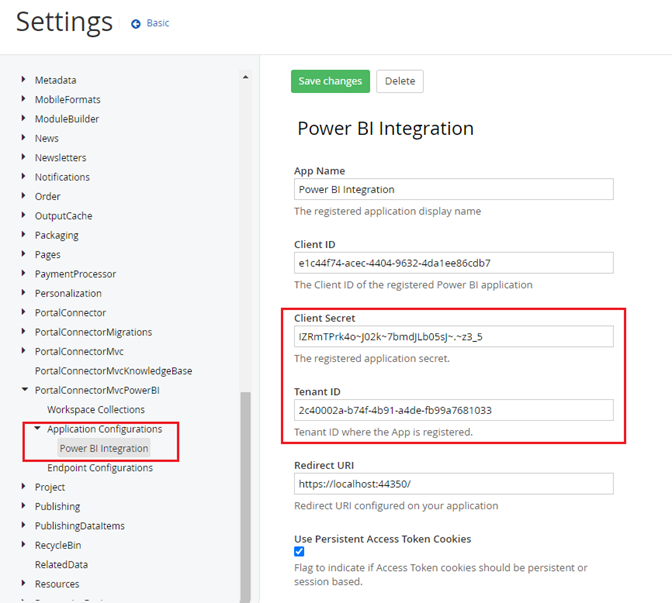Select Pages in the settings tree

pyautogui.click(x=48, y=255)
